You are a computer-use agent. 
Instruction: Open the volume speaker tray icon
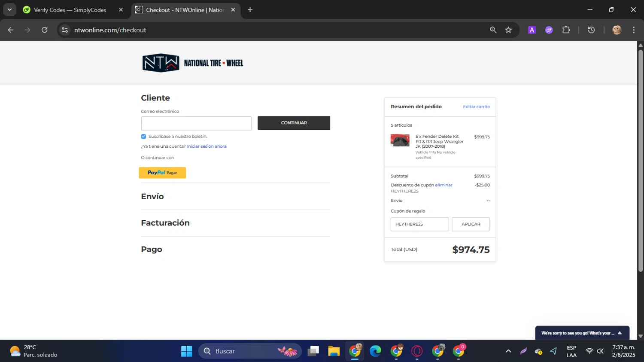point(600,351)
